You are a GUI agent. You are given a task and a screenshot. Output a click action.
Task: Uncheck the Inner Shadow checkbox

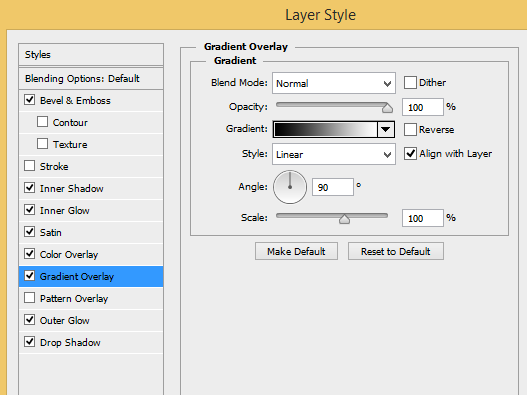click(30, 188)
